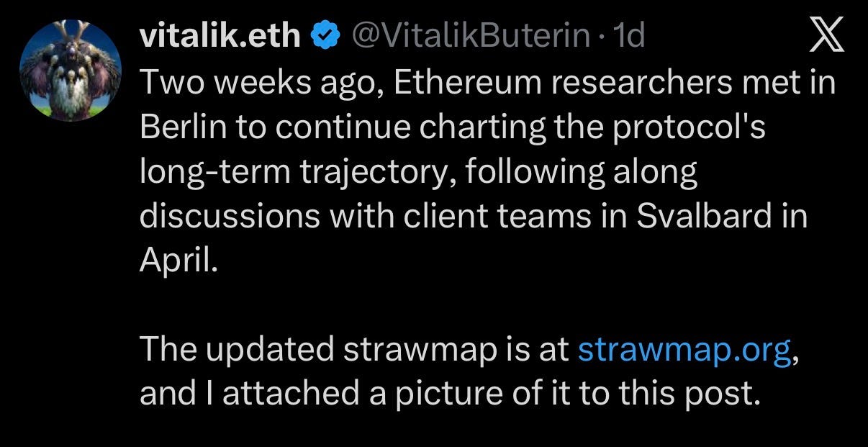Follow the strawmap.org hyperlink
Screen dimensions: 868x447
click(x=684, y=351)
